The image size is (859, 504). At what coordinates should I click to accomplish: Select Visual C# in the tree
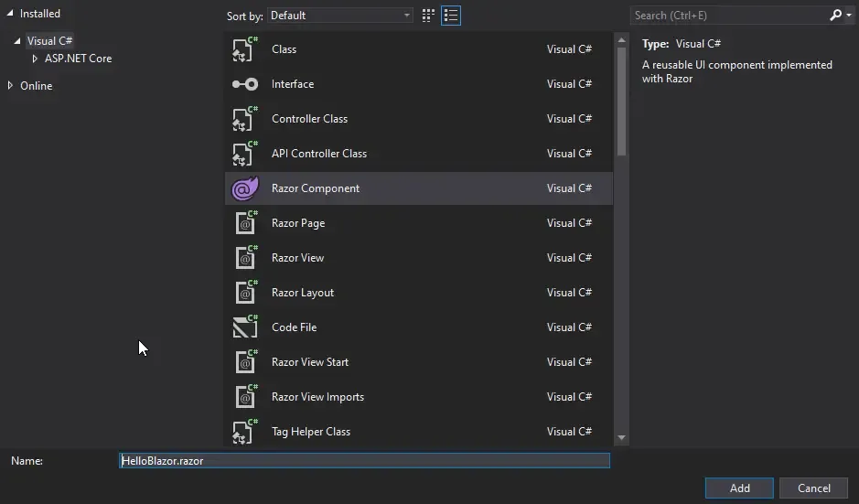[x=49, y=40]
